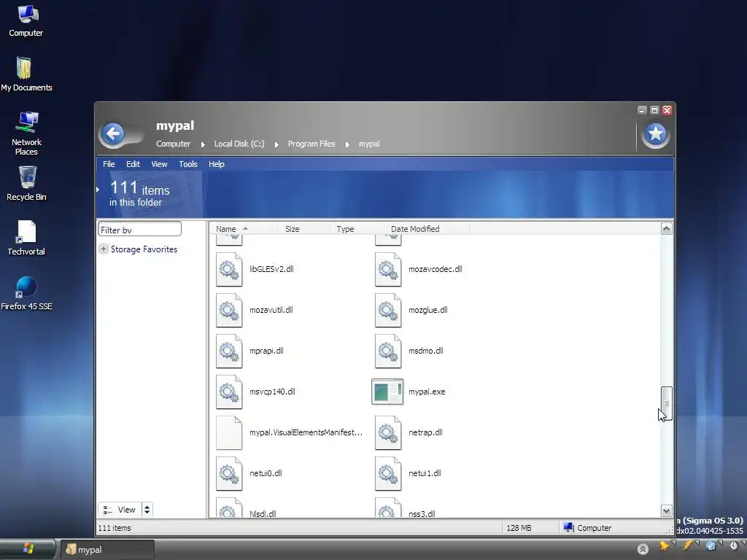Expand the 111 items details panel arrow

(x=98, y=190)
